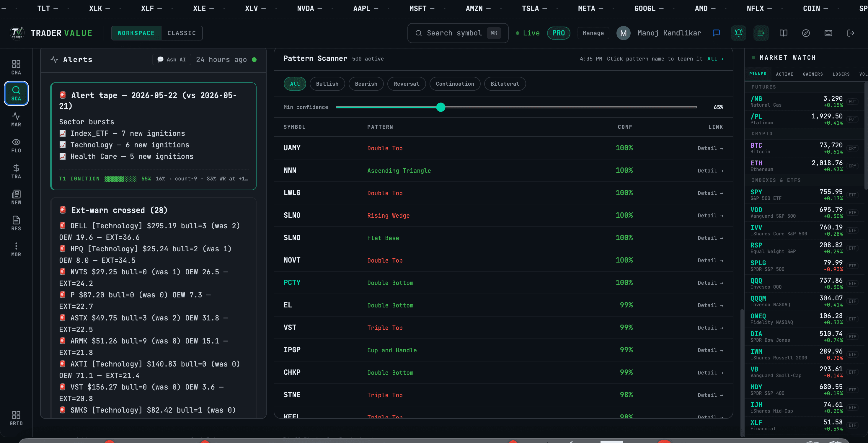This screenshot has height=443, width=868.
Task: Toggle the Live status indicator
Action: [528, 33]
